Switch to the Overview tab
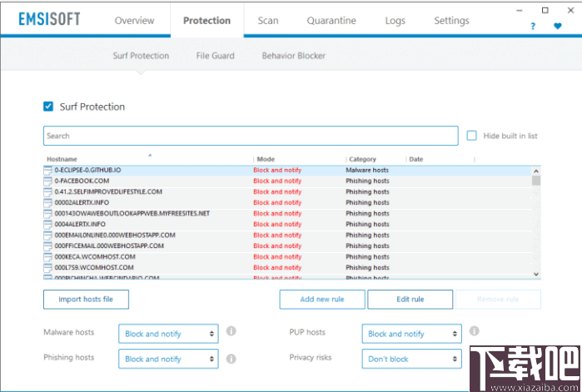582x392 pixels. pyautogui.click(x=134, y=21)
